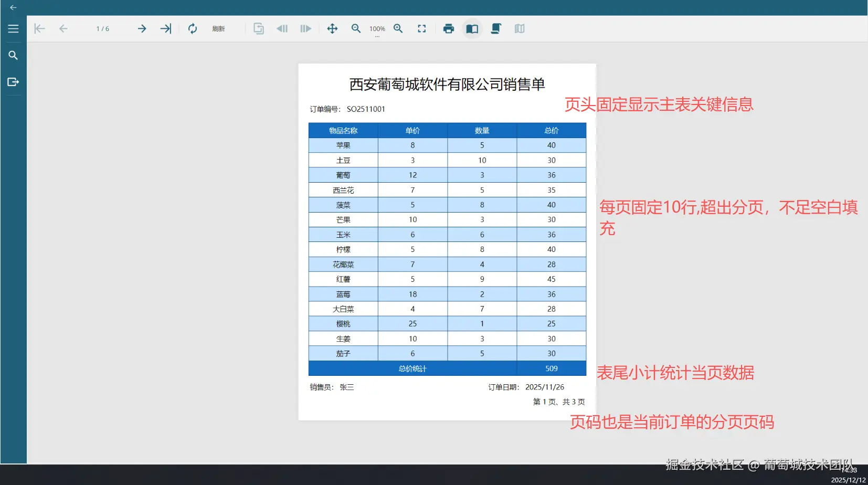Open the search panel

(14, 55)
